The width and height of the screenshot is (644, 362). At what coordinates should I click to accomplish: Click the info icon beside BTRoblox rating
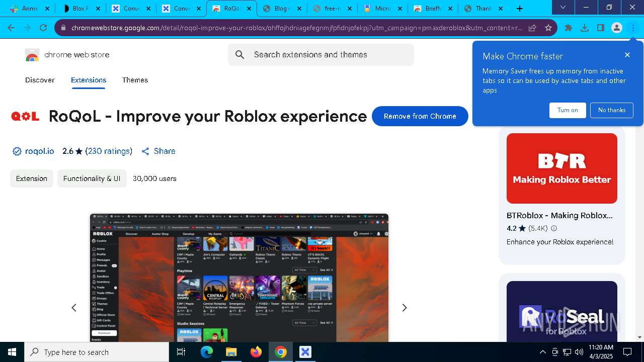pos(554,228)
